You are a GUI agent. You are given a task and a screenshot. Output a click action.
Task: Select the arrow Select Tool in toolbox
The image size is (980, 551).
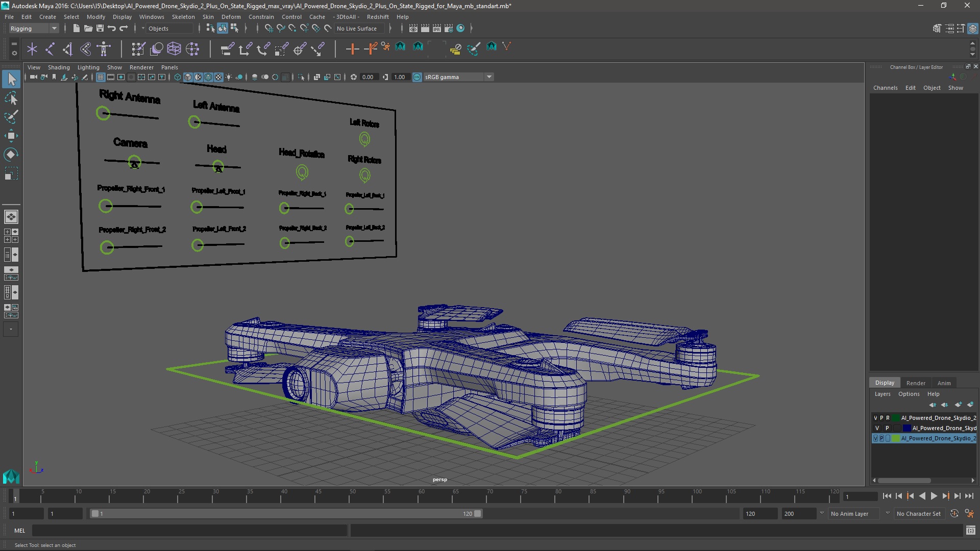11,79
